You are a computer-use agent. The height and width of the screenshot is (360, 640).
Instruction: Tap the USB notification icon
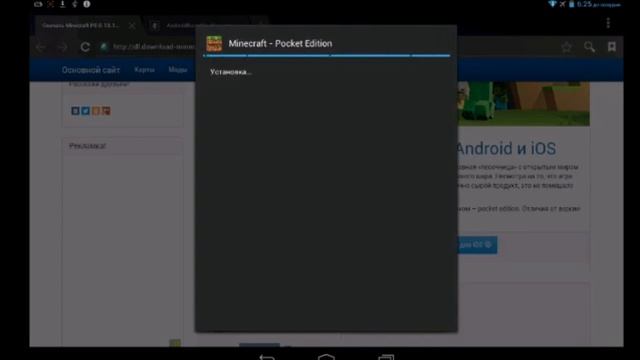pos(75,4)
